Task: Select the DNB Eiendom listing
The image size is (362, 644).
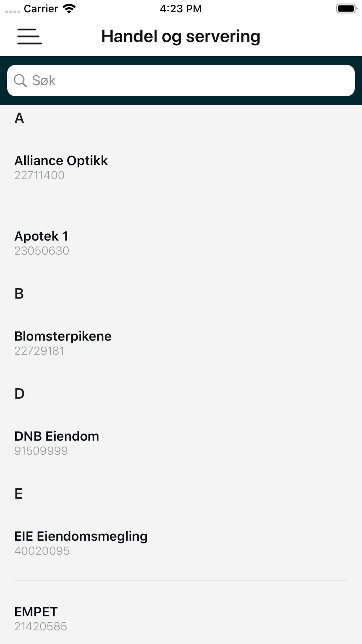Action: (x=56, y=436)
